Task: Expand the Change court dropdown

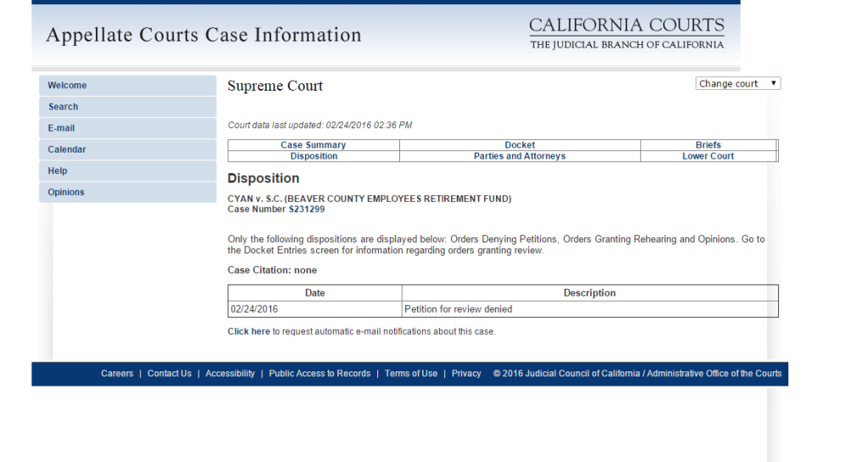Action: [x=738, y=84]
